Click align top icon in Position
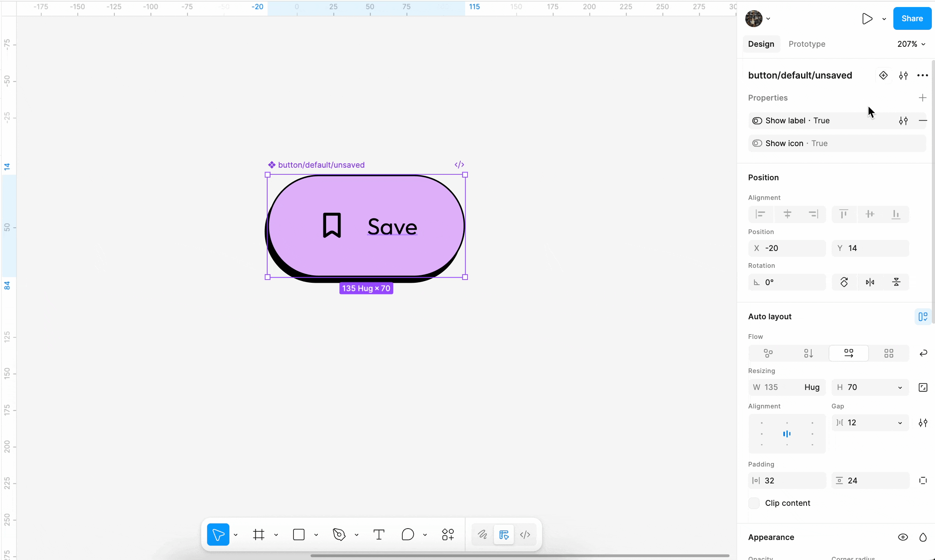 pos(843,214)
